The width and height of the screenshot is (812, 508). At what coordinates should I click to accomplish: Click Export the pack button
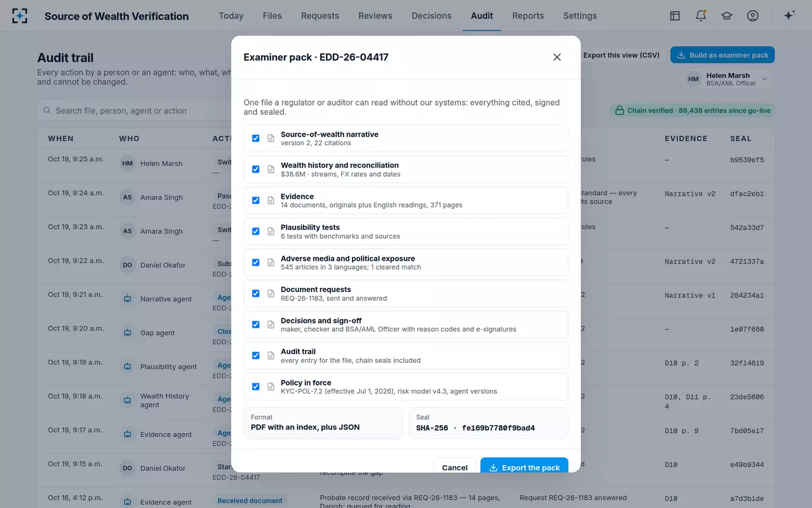[524, 465]
